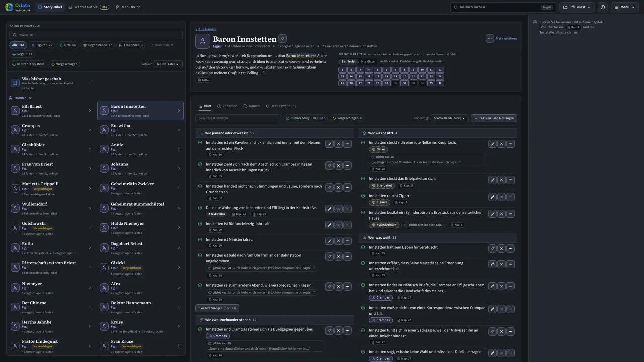Edit fact about Duellgegner Crampas

tap(329, 331)
